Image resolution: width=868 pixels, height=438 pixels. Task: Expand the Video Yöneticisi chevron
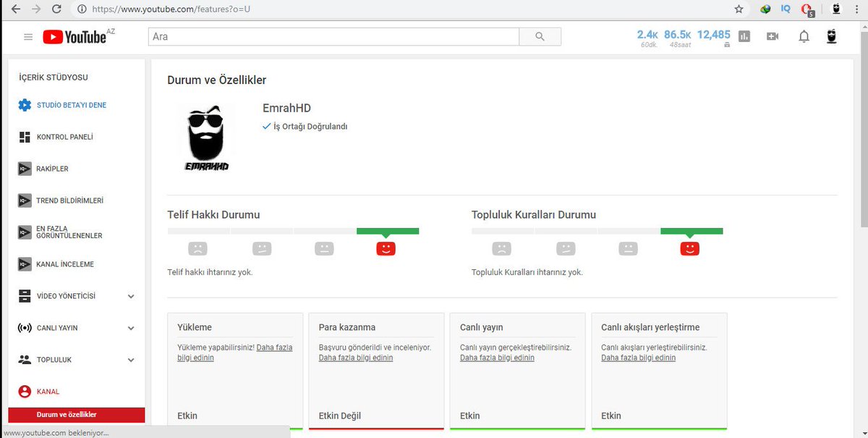pyautogui.click(x=131, y=296)
